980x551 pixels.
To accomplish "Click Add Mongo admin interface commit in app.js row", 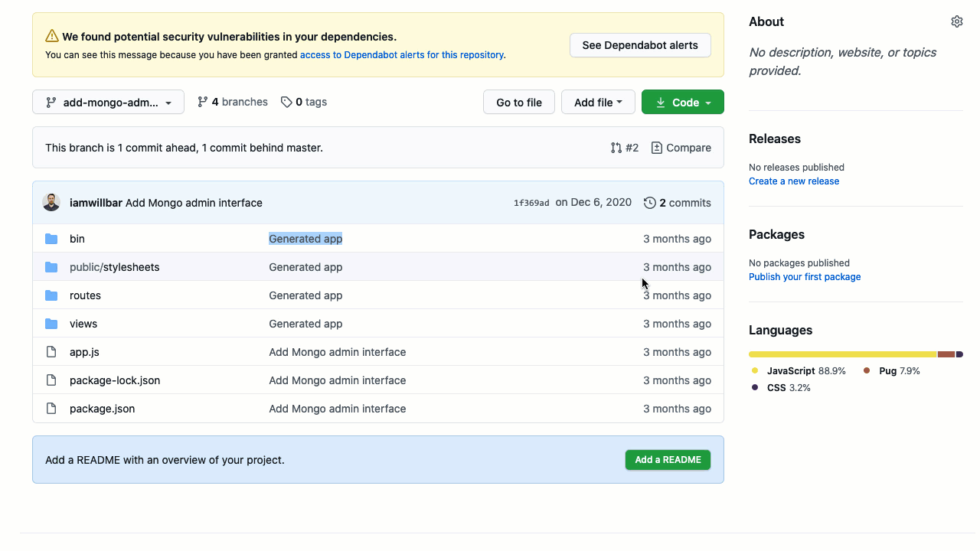I will pos(338,352).
